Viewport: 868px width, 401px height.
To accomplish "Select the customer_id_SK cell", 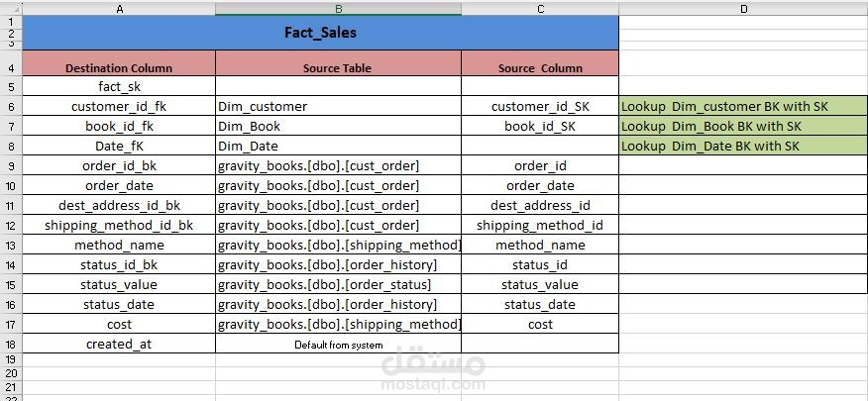I will (540, 106).
